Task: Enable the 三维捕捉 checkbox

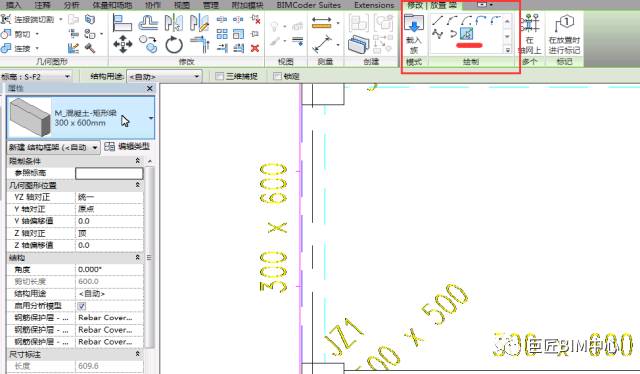Action: [x=220, y=76]
